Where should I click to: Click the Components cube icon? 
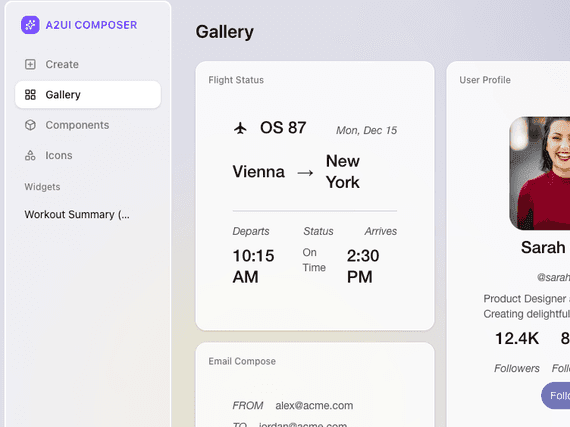point(30,125)
